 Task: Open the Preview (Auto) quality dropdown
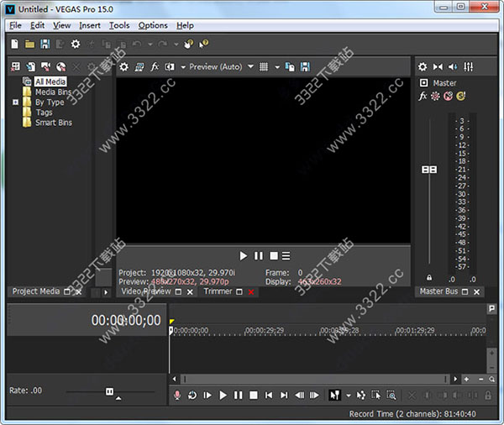tap(220, 66)
